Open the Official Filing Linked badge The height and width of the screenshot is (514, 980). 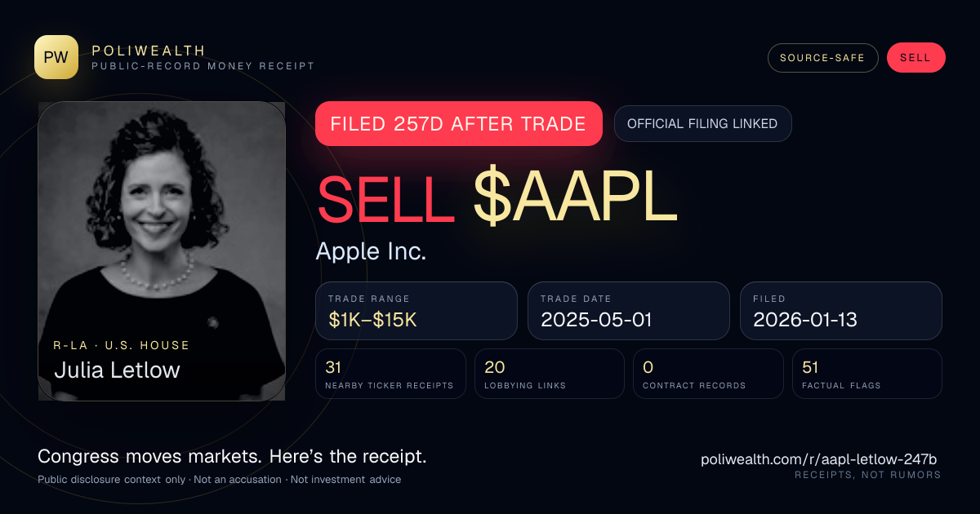(702, 124)
